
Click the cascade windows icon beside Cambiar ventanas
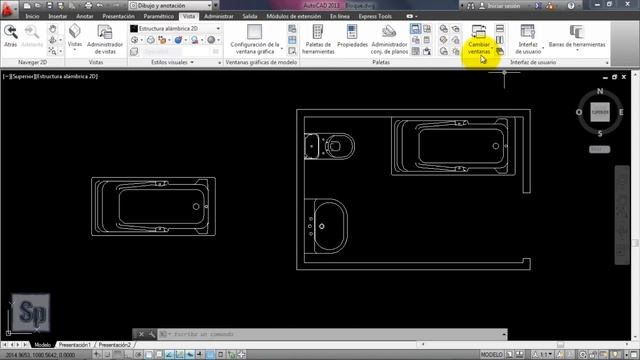click(x=500, y=51)
